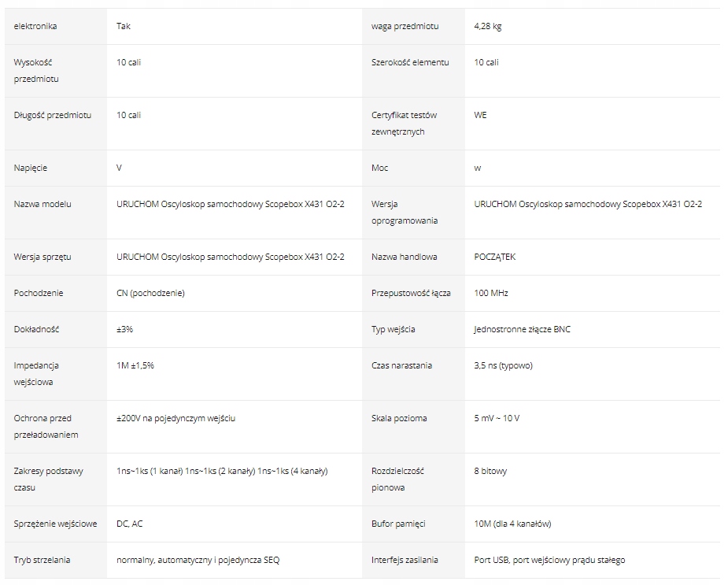Click the 'elektronika' label cell
Viewport: 728px width, 585px height.
click(35, 26)
